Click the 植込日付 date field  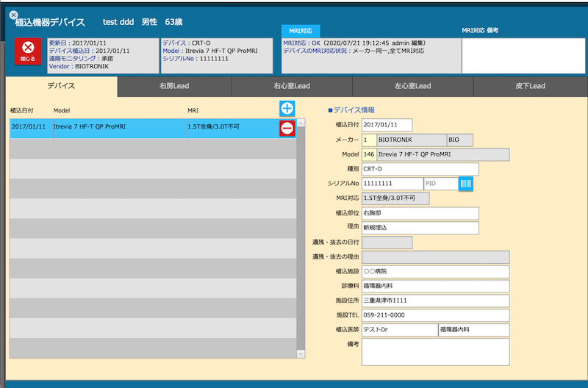coord(387,125)
